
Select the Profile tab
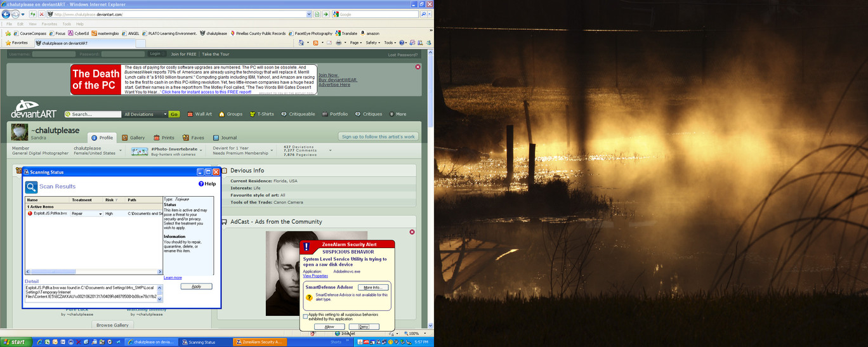coord(102,138)
